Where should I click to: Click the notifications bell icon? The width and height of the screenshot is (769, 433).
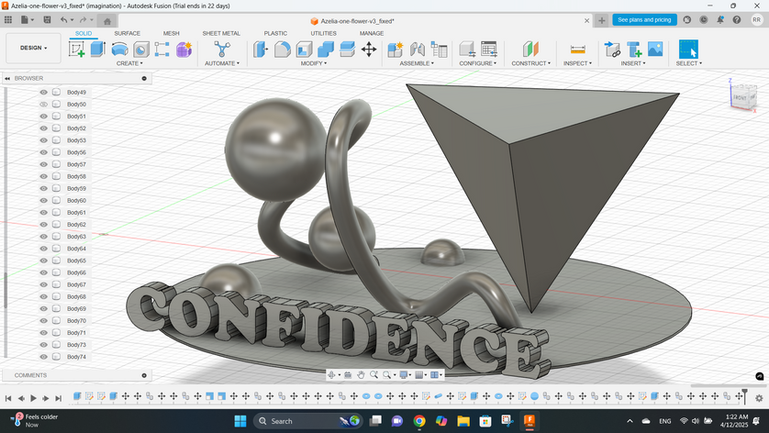[x=720, y=20]
